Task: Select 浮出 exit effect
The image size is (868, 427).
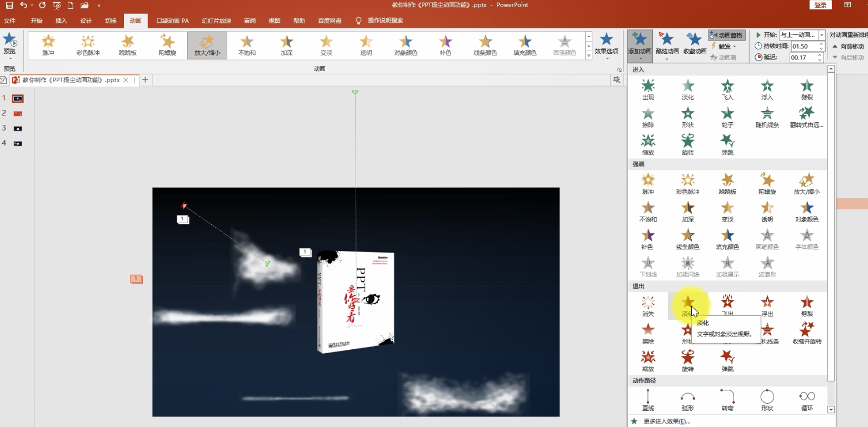Action: (x=767, y=306)
